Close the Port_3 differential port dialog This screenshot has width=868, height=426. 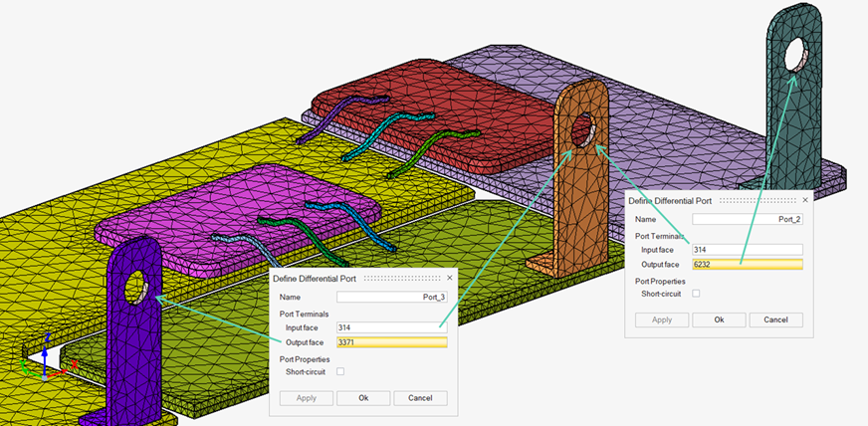(449, 278)
